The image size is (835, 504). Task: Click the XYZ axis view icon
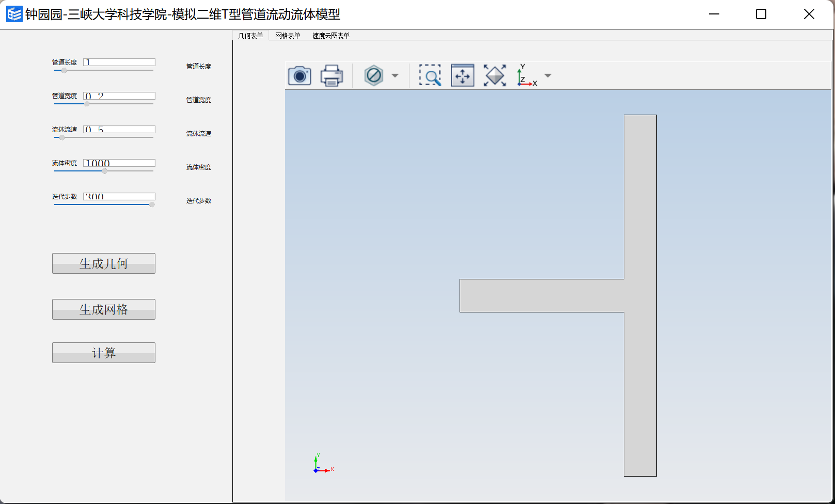[527, 75]
